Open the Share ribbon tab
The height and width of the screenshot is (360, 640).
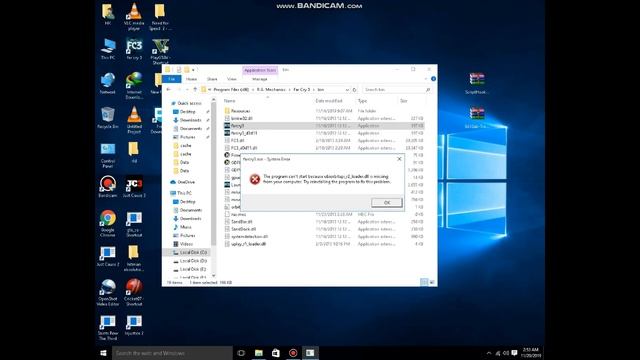212,79
